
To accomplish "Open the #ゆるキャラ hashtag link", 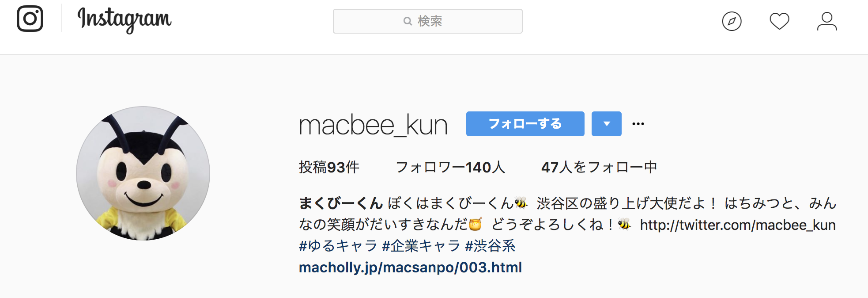I will point(338,246).
